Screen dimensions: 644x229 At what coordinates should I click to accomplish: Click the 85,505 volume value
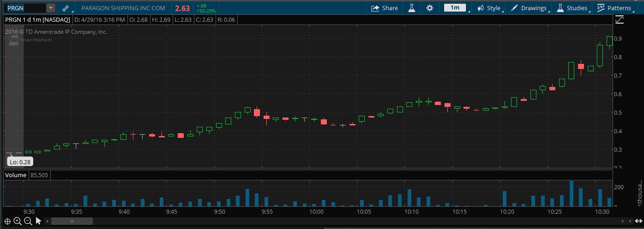point(40,175)
